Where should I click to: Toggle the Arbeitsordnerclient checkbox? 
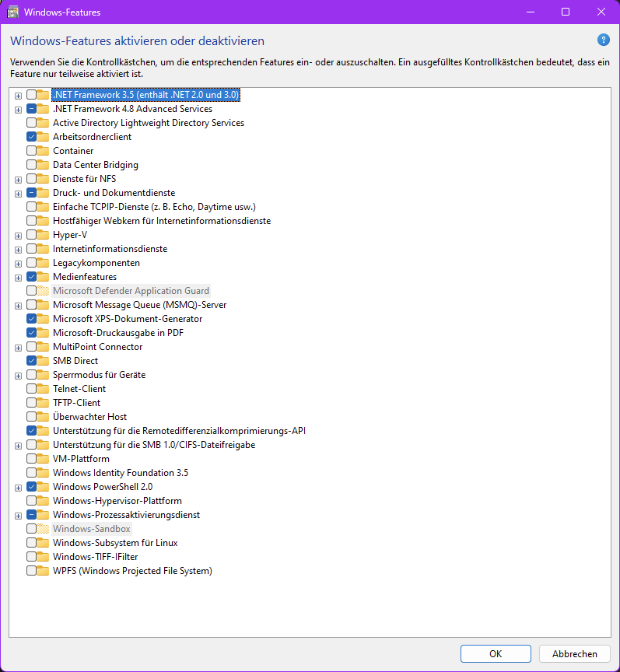click(x=31, y=136)
